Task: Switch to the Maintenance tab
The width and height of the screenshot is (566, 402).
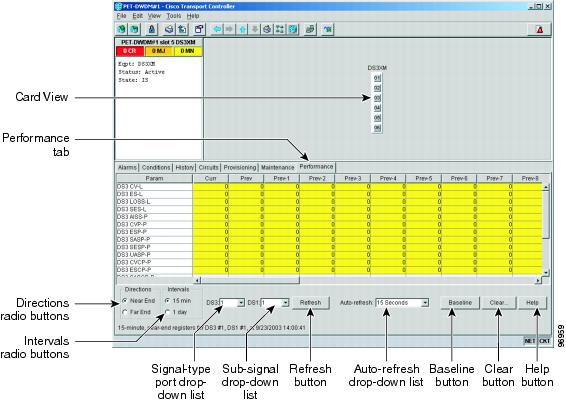Action: pyautogui.click(x=278, y=167)
